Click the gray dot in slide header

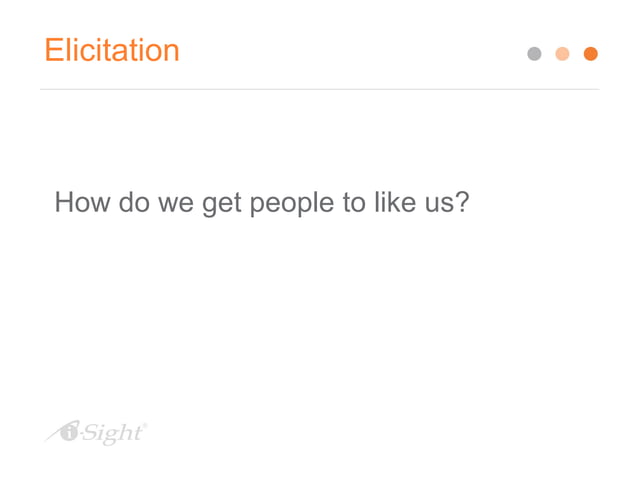click(534, 54)
